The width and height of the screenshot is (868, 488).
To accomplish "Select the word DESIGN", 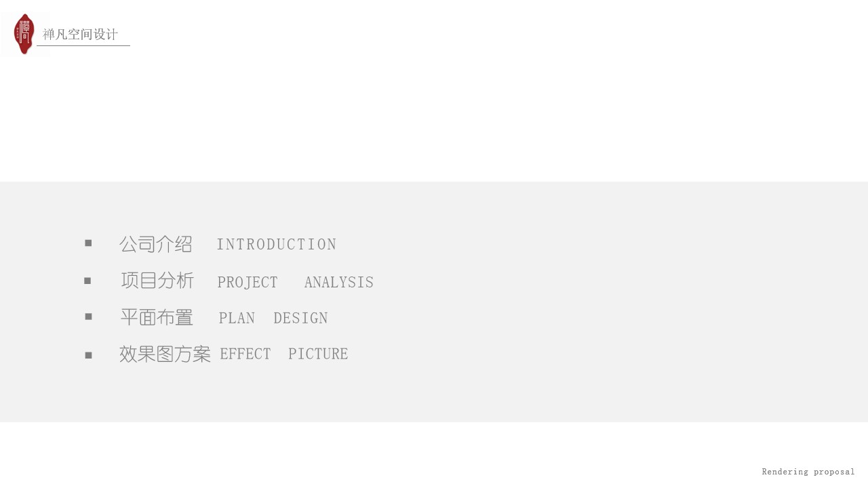I will pyautogui.click(x=300, y=319).
